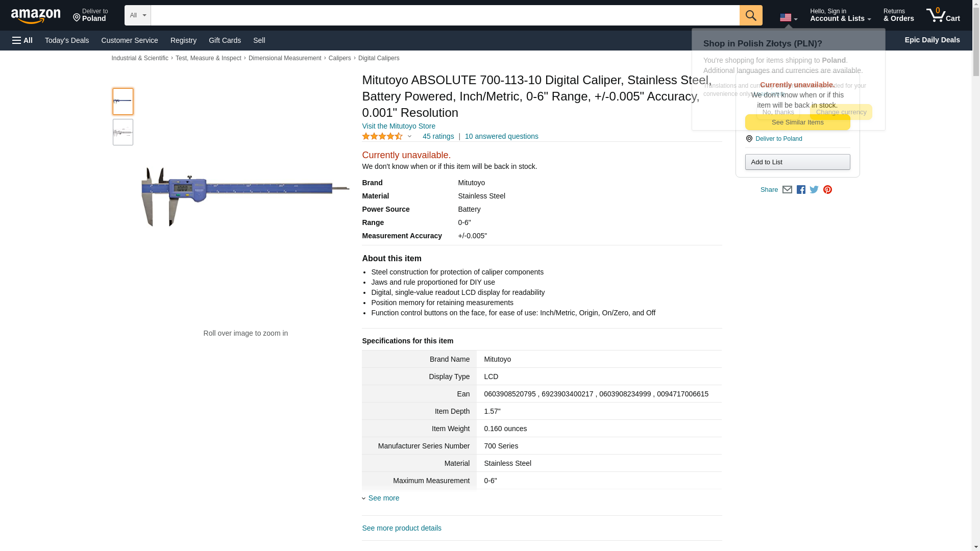The height and width of the screenshot is (551, 980).
Task: Share product on Pinterest icon
Action: [x=827, y=190]
